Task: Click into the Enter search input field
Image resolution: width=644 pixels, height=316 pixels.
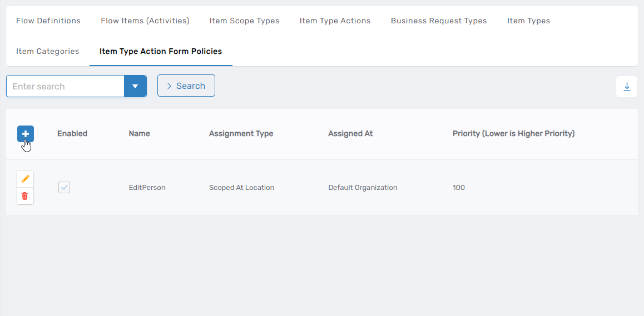Action: [x=65, y=86]
